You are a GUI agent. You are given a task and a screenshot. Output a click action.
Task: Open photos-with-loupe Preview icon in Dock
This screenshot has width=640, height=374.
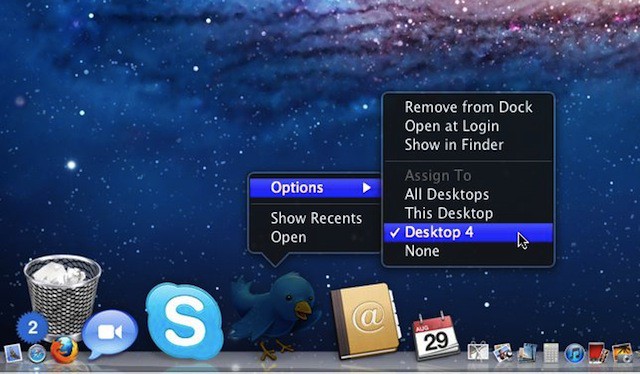(503, 353)
